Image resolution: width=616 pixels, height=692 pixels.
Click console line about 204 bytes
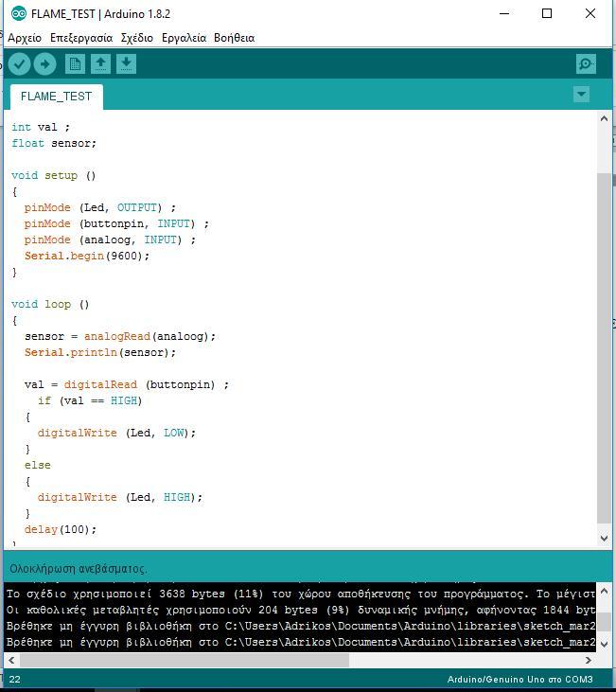tap(301, 610)
